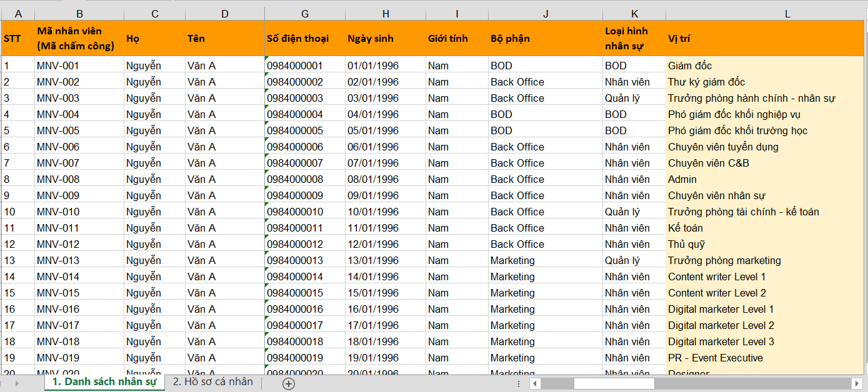Select cell 'MNV-001'
The width and height of the screenshot is (868, 392).
pos(79,66)
